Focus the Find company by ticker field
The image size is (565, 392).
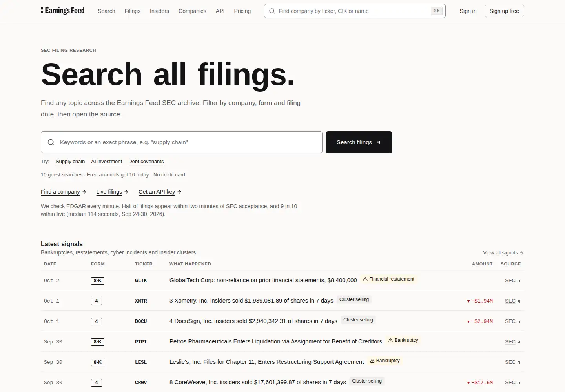coord(355,11)
